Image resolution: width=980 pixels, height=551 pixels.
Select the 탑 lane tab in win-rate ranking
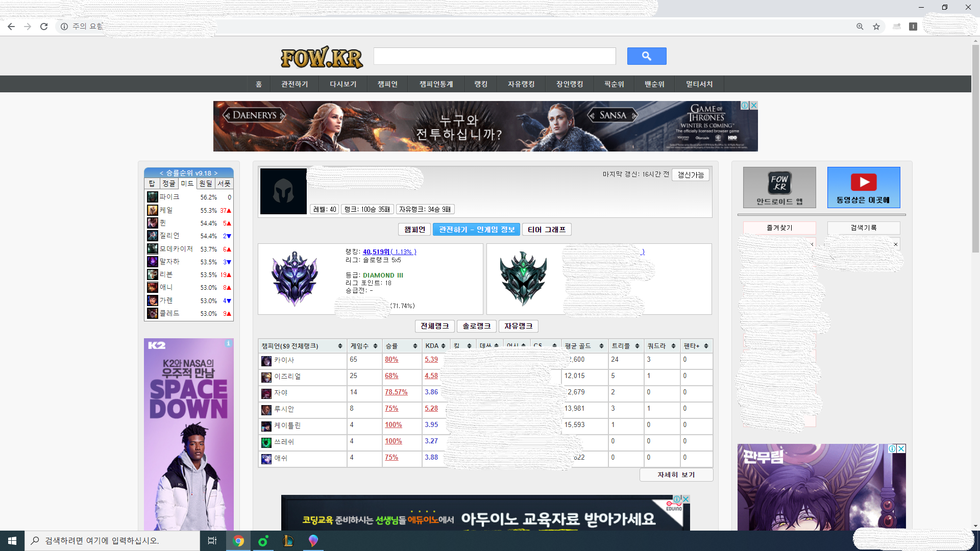152,184
